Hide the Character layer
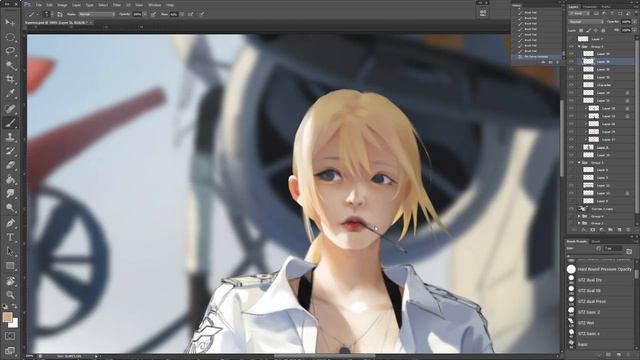 [x=571, y=85]
